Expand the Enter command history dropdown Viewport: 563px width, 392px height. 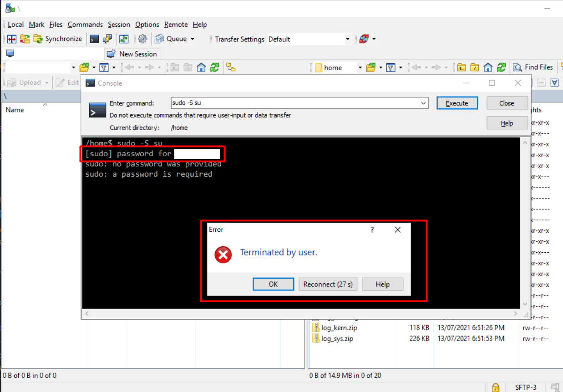point(424,103)
